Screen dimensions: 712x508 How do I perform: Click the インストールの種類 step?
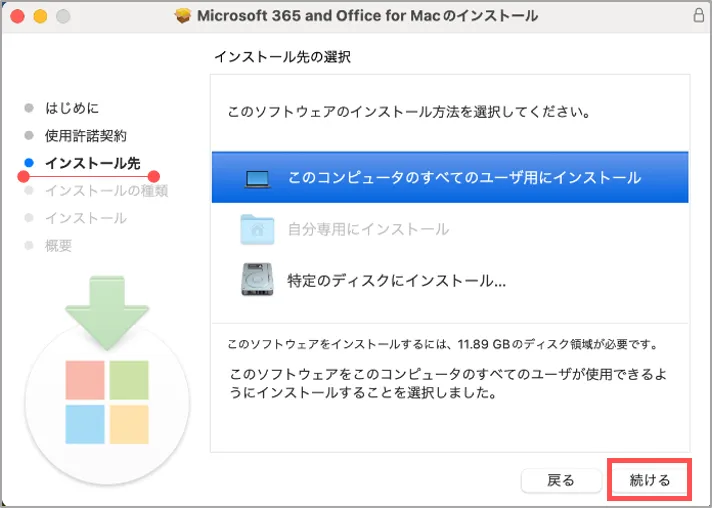click(x=106, y=191)
